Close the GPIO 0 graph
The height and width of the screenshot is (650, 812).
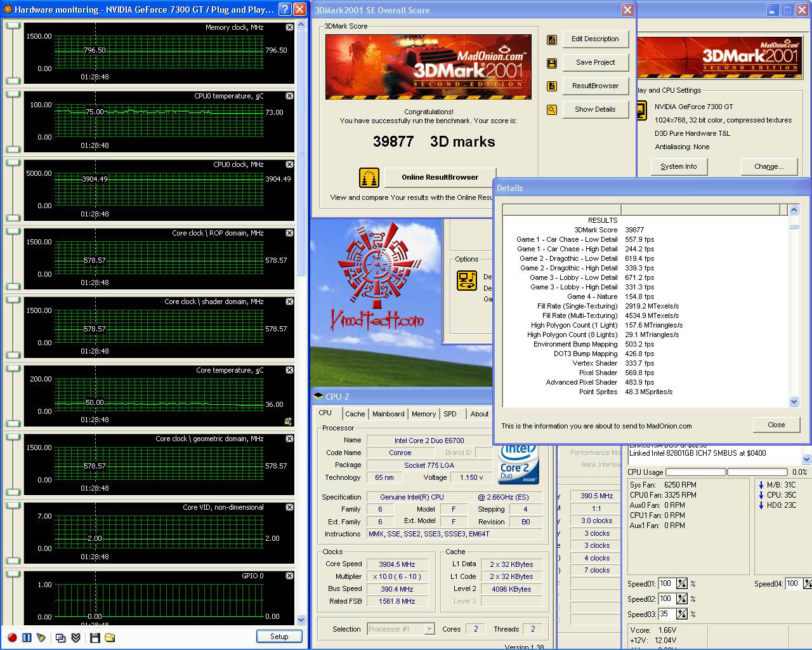[289, 576]
